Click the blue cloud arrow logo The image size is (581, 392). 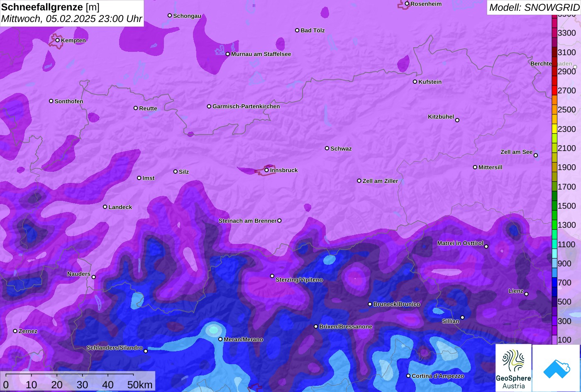point(556,368)
